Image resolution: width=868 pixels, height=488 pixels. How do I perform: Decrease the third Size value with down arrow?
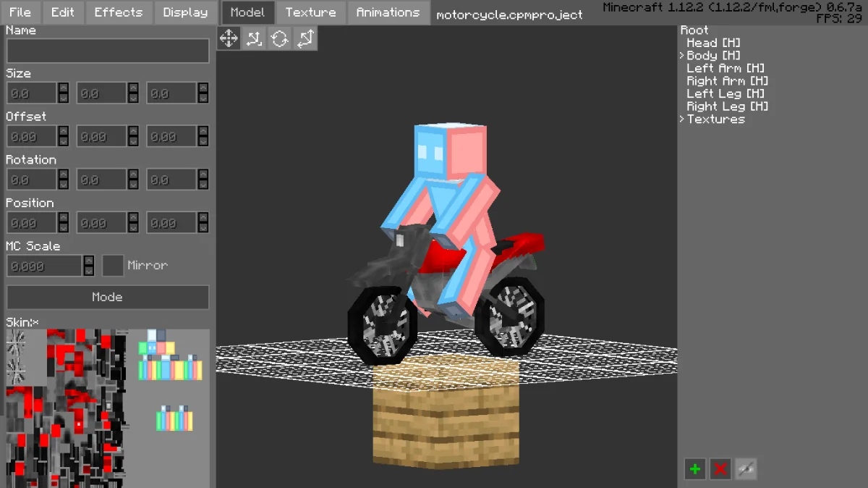pyautogui.click(x=203, y=98)
